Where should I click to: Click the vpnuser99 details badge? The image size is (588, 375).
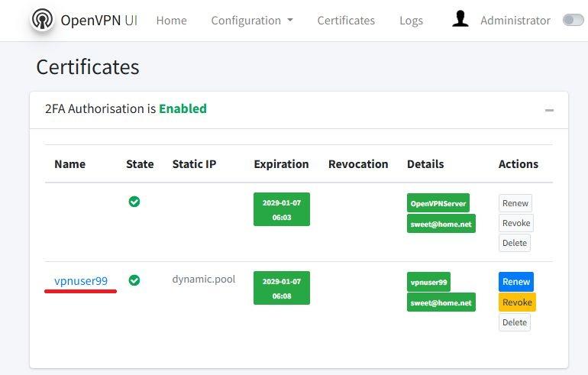(x=428, y=282)
